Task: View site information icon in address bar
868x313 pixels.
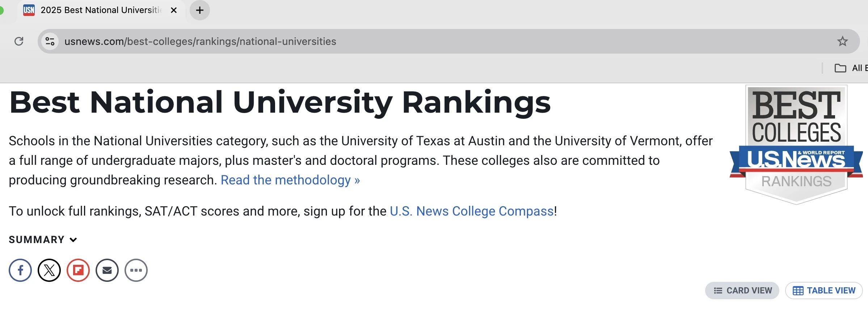Action: [50, 41]
